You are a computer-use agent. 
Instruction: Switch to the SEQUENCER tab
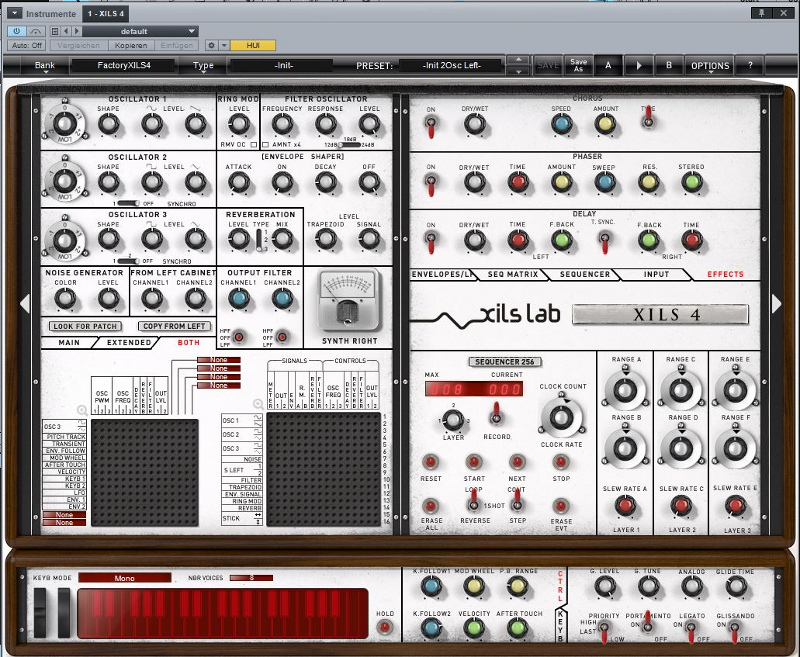[x=585, y=274]
